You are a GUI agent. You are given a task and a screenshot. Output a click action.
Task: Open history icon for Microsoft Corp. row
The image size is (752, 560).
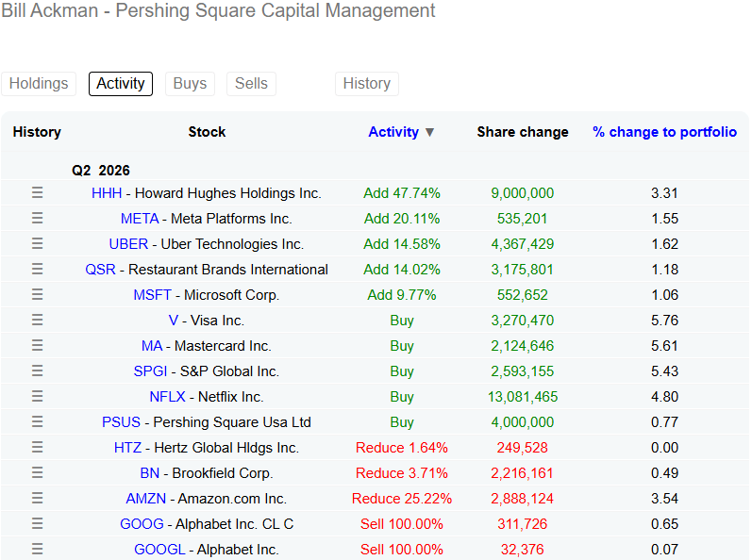[38, 294]
